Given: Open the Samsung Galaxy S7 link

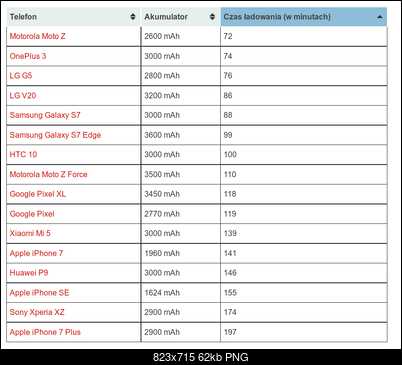Looking at the screenshot, I should 45,115.
